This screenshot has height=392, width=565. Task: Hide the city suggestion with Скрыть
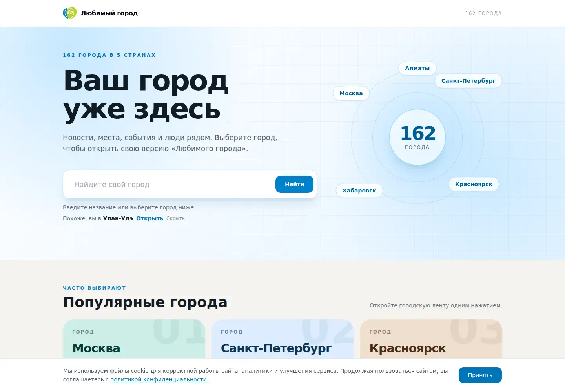[175, 218]
